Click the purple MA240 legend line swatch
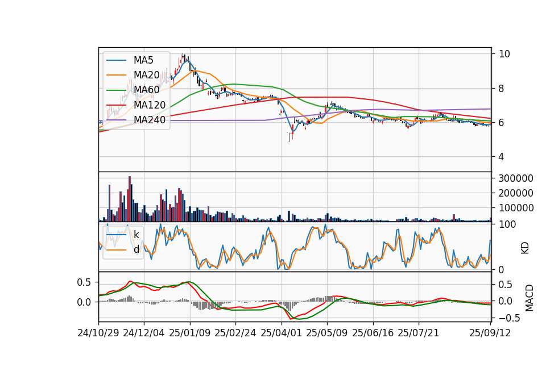 point(116,120)
